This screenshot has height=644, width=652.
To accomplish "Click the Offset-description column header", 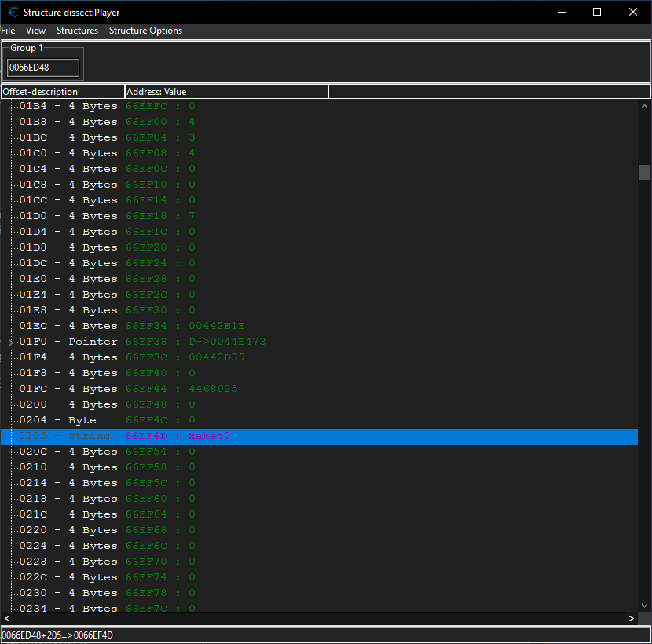I will (x=62, y=92).
